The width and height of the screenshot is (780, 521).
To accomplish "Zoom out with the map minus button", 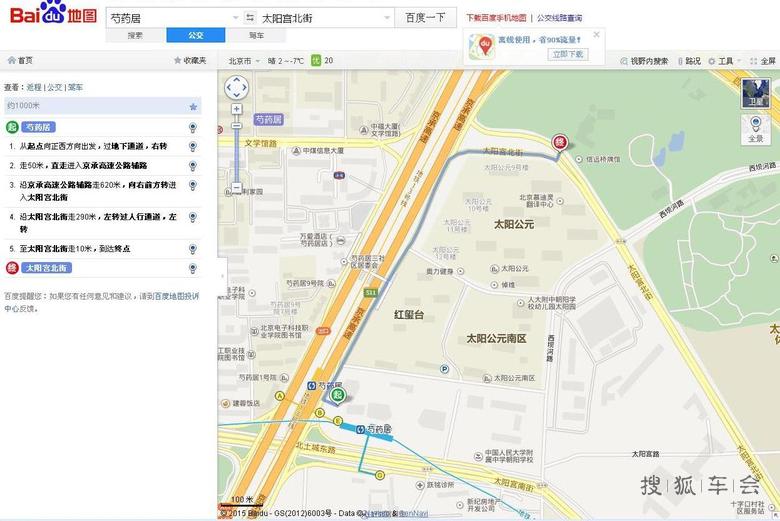I will [x=237, y=187].
